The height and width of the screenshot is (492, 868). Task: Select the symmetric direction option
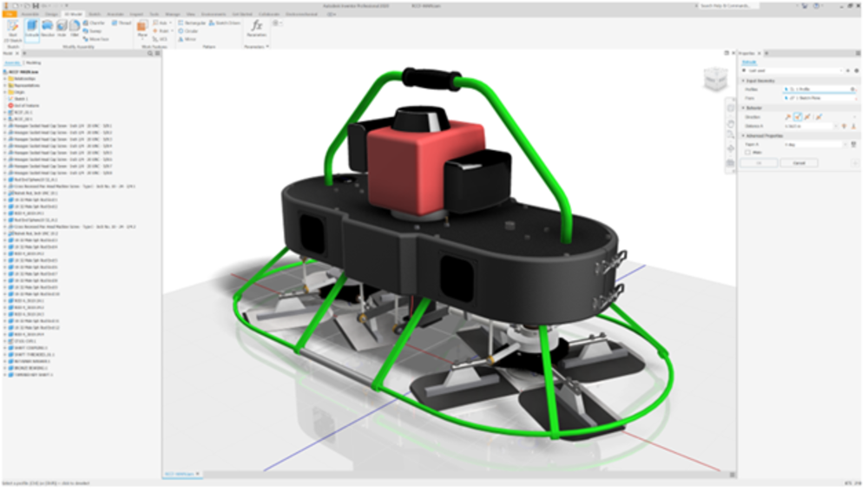[807, 117]
